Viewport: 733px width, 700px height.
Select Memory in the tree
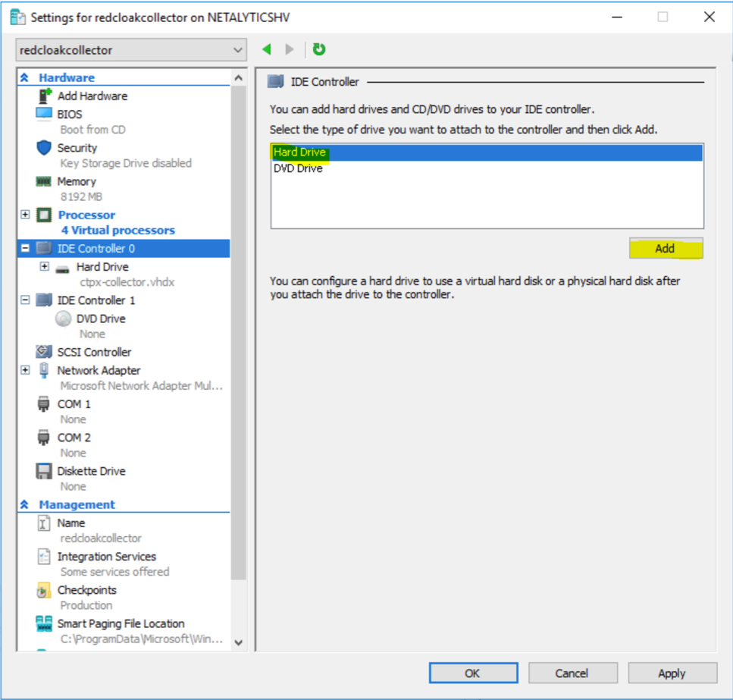77,181
